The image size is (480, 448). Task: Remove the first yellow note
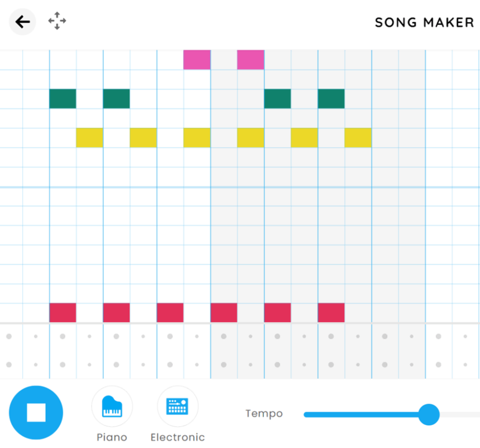pyautogui.click(x=90, y=138)
